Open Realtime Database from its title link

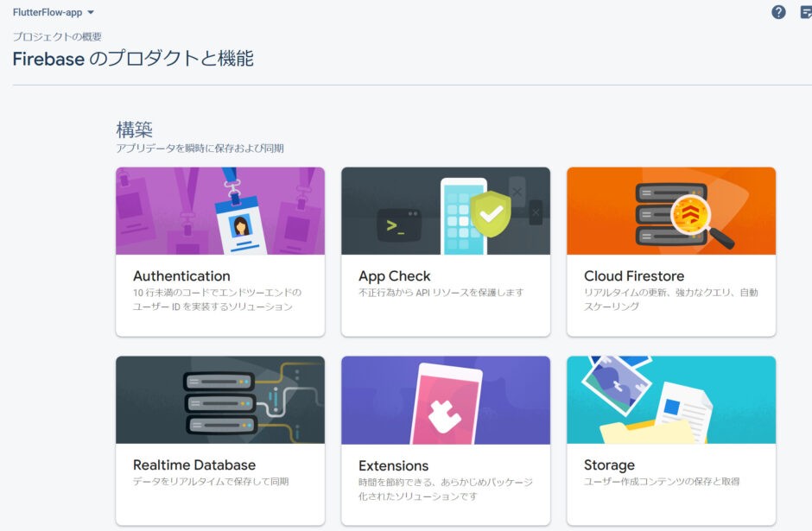[x=193, y=465]
